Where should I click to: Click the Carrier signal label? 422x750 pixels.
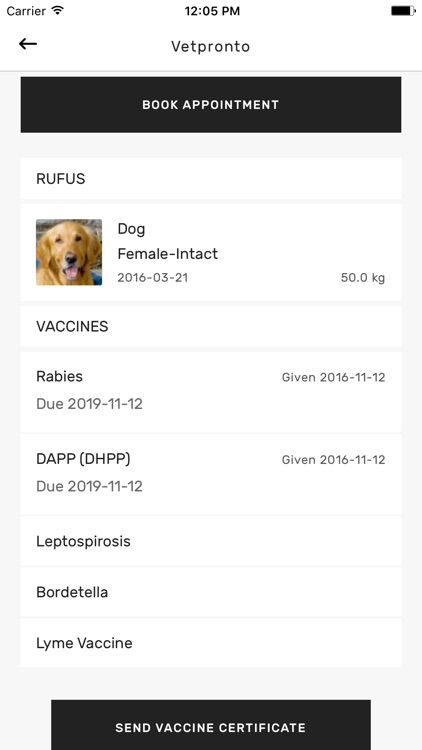tap(27, 11)
